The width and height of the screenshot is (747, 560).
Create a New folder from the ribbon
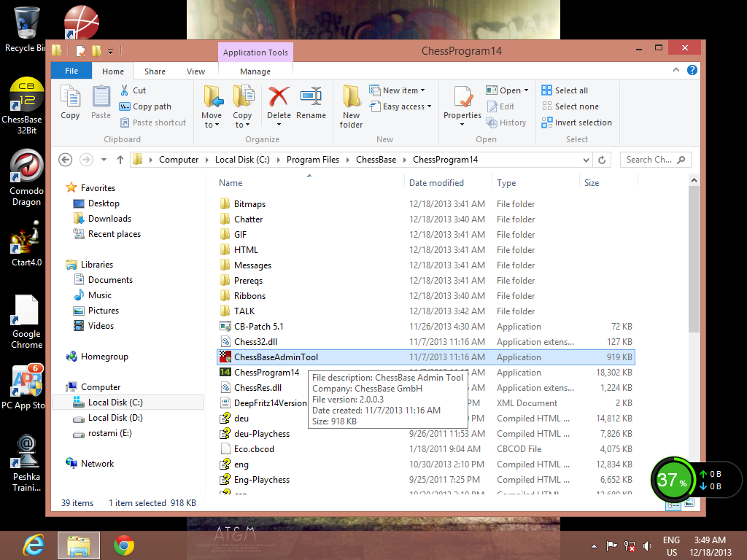[351, 106]
